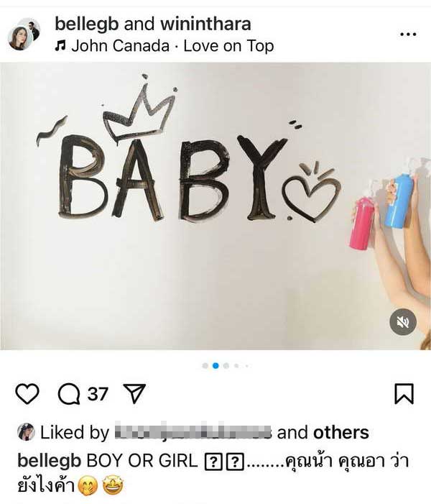
Task: Open the blurred liker username
Action: [193, 432]
